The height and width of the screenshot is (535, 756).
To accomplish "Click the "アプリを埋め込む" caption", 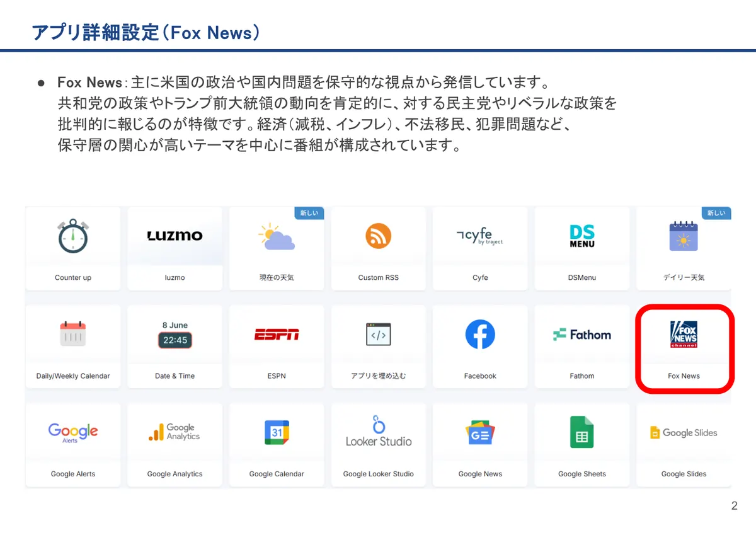I will tap(379, 376).
